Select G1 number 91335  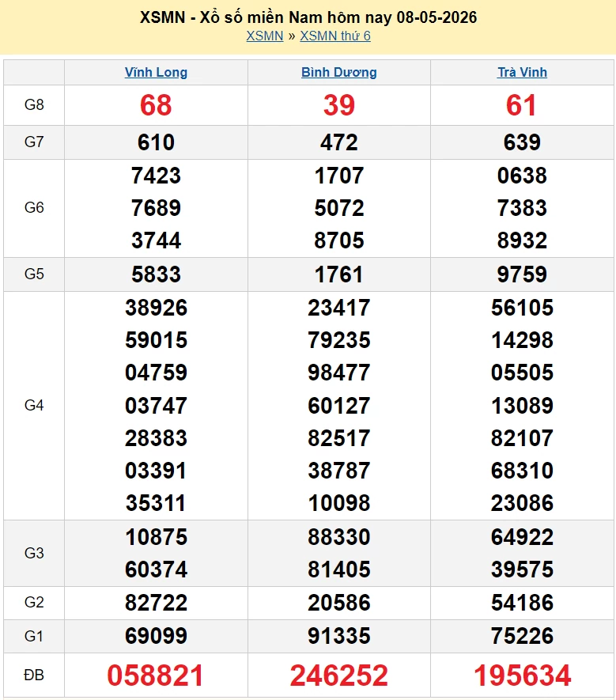[338, 636]
